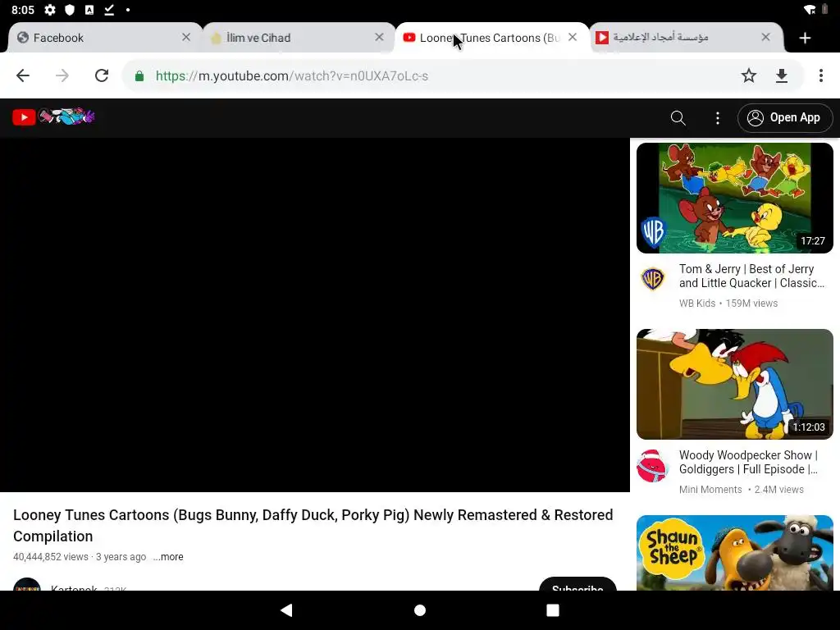Expand description with ...more
This screenshot has width=840, height=630.
point(168,557)
